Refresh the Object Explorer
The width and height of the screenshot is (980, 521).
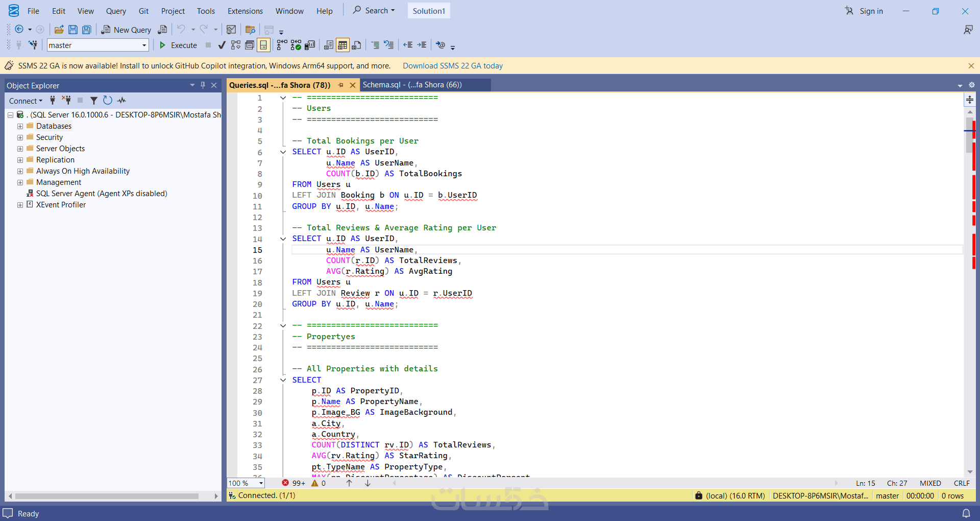pyautogui.click(x=108, y=101)
